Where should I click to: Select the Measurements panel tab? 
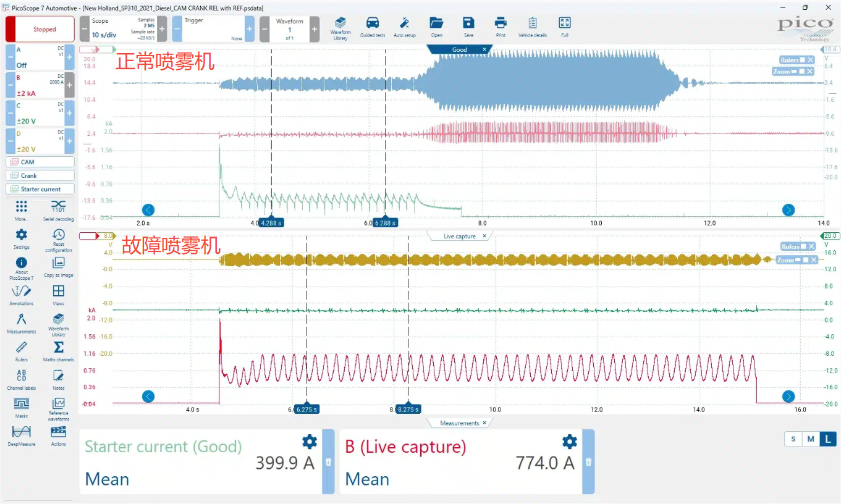click(459, 423)
